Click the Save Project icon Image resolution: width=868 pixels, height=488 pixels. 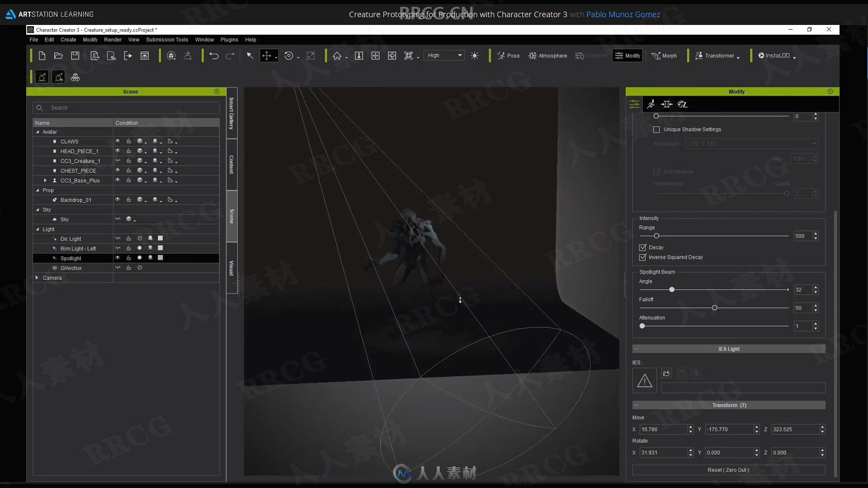(x=75, y=56)
